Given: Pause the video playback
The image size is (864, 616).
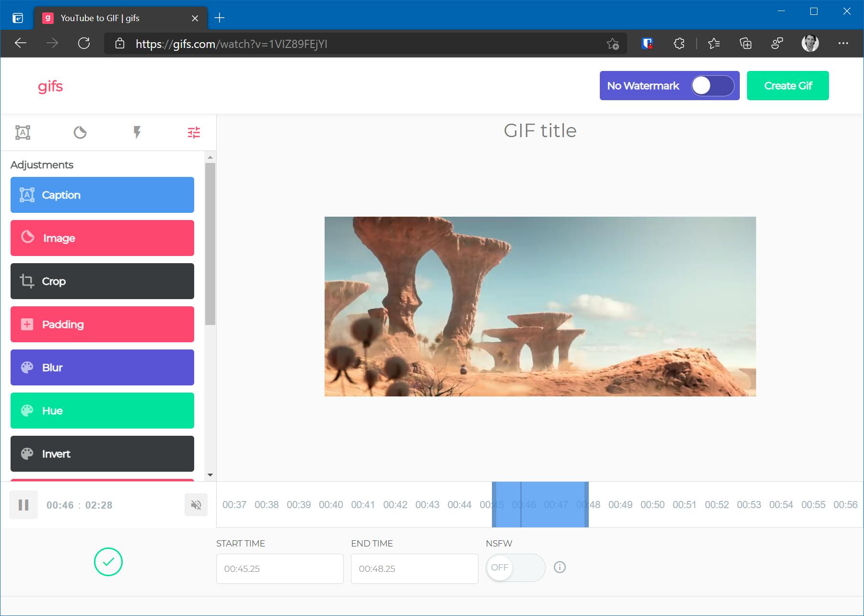Looking at the screenshot, I should tap(23, 505).
